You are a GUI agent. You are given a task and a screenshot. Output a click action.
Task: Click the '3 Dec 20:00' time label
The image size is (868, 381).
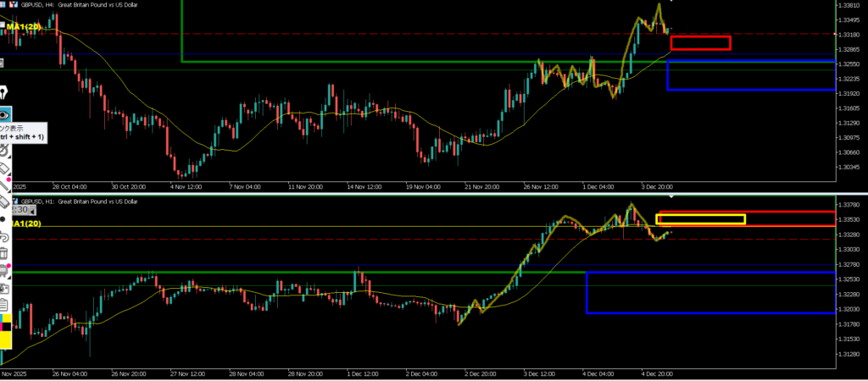coord(655,185)
